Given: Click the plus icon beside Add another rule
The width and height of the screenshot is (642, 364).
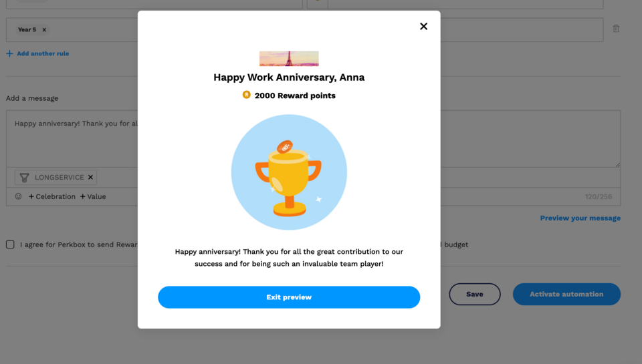Looking at the screenshot, I should coord(9,53).
